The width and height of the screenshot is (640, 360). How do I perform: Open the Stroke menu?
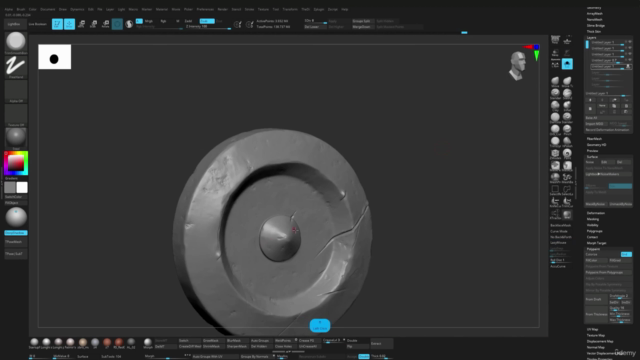[249, 9]
